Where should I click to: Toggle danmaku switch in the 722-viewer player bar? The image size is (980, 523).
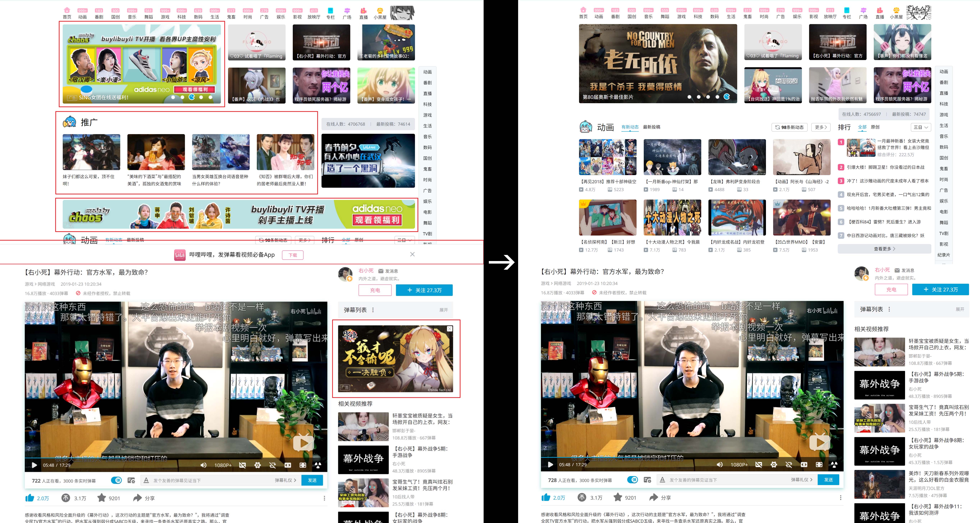click(116, 480)
